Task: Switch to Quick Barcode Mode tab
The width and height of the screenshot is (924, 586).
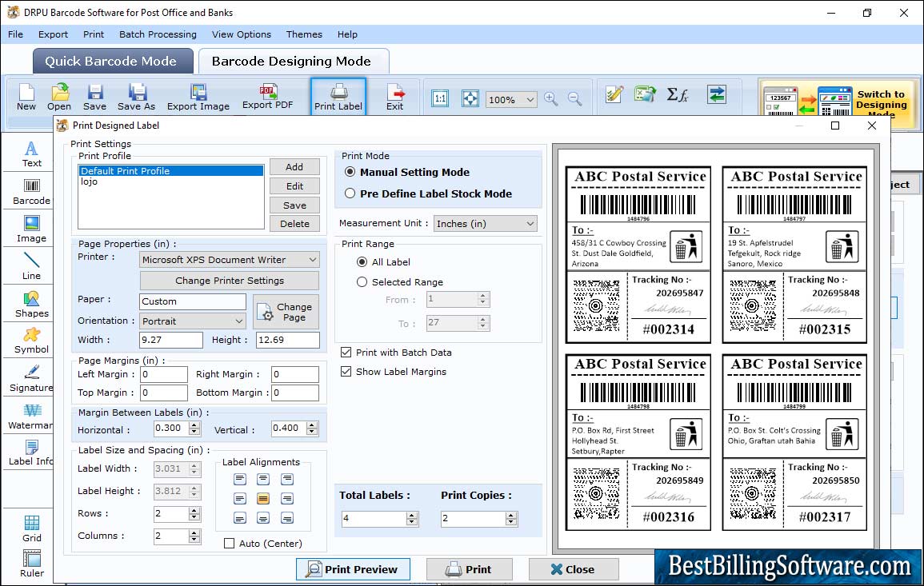Action: (111, 62)
